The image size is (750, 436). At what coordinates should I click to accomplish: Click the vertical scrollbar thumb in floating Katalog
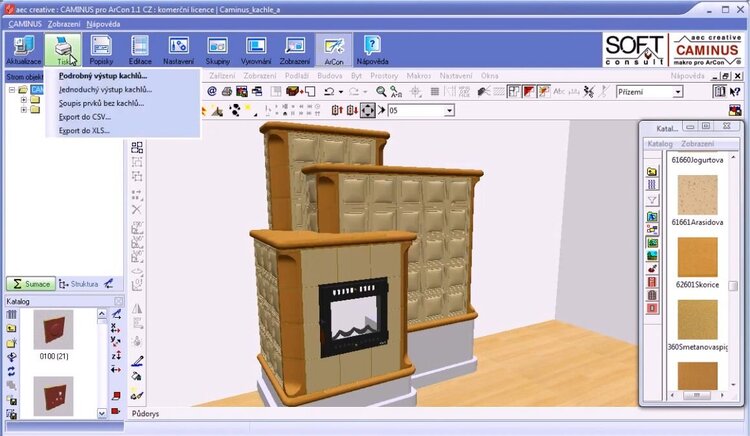coord(733,285)
